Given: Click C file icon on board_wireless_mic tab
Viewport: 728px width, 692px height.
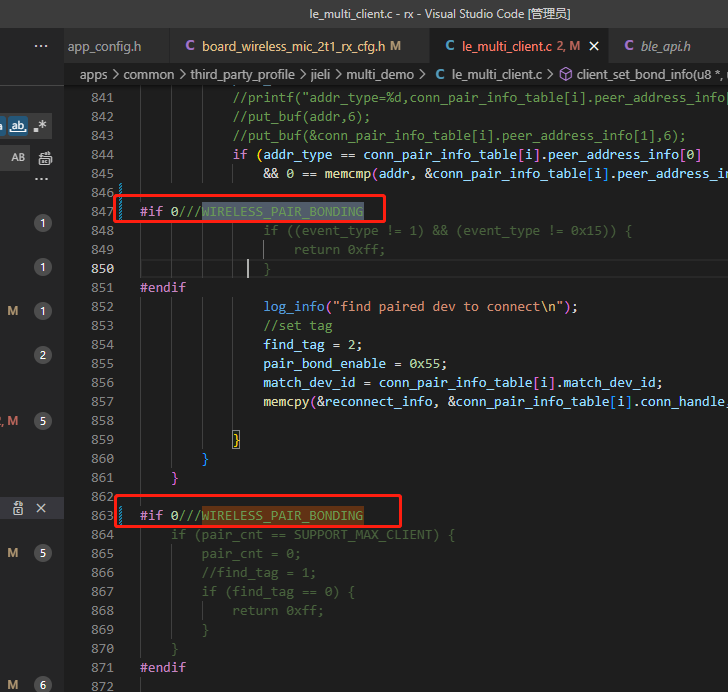Looking at the screenshot, I should tap(190, 46).
